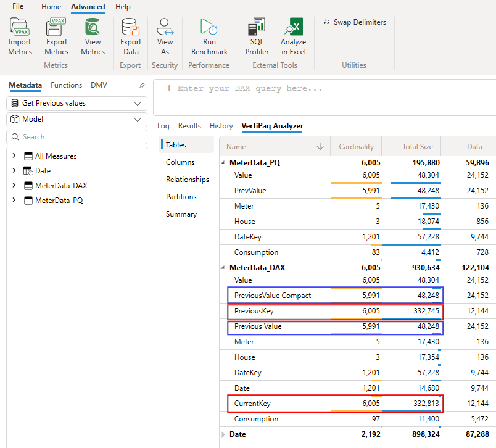Click Swap Delimiters
This screenshot has width=496, height=448.
coord(355,22)
